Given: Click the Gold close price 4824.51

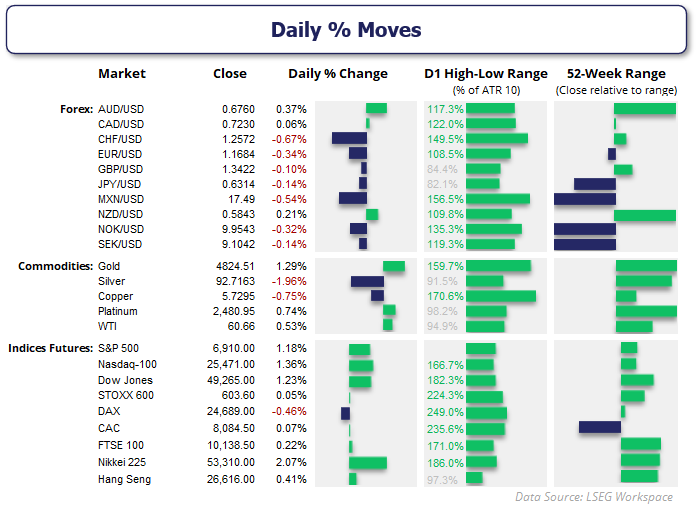Looking at the screenshot, I should tap(236, 267).
